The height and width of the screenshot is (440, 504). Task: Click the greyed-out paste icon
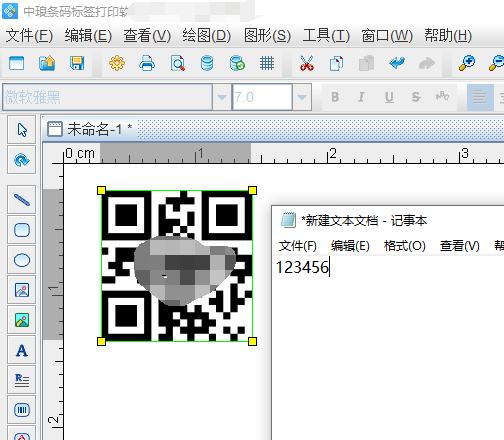pos(366,63)
